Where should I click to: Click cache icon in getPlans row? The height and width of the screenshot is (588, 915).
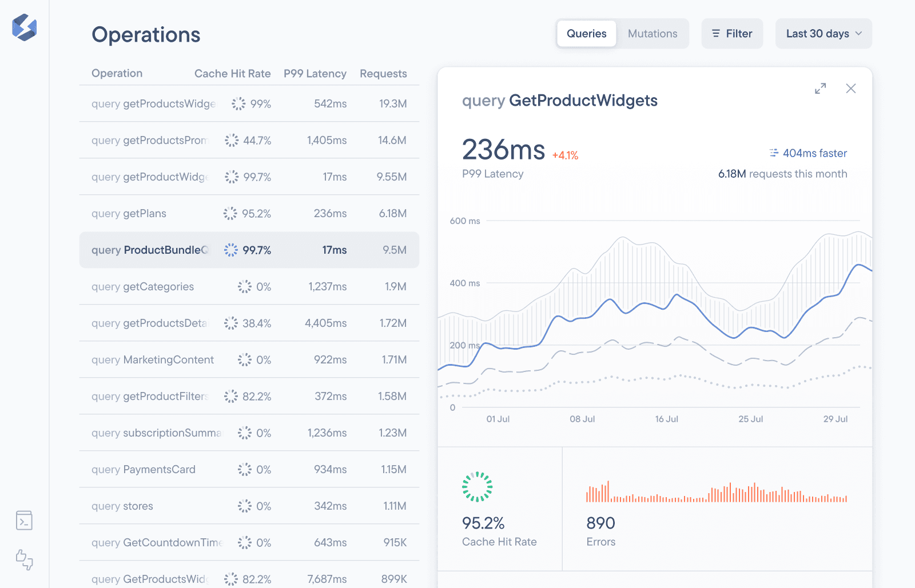point(230,214)
